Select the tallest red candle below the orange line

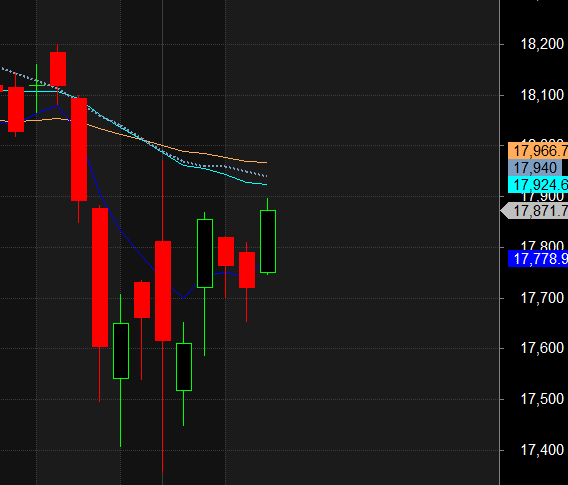pyautogui.click(x=100, y=277)
